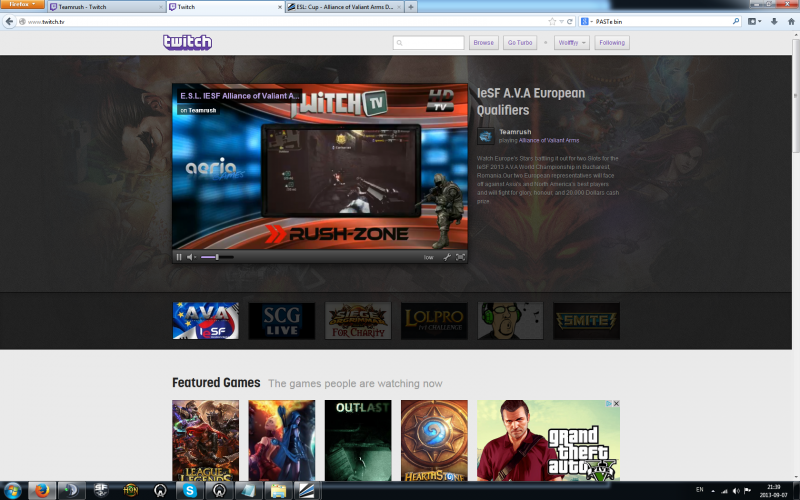Open the Outlast game cover
The image size is (800, 500).
click(x=358, y=440)
